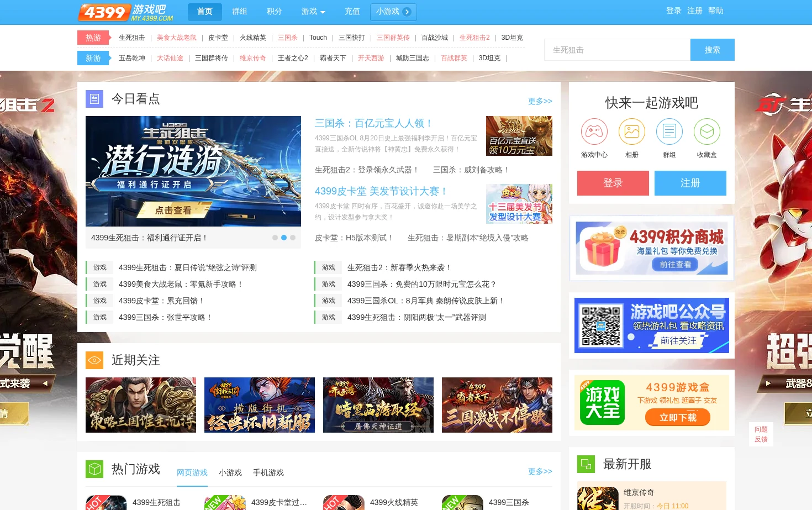Click the 4399 游戏吧 logo
The height and width of the screenshot is (510, 812).
[x=125, y=12]
